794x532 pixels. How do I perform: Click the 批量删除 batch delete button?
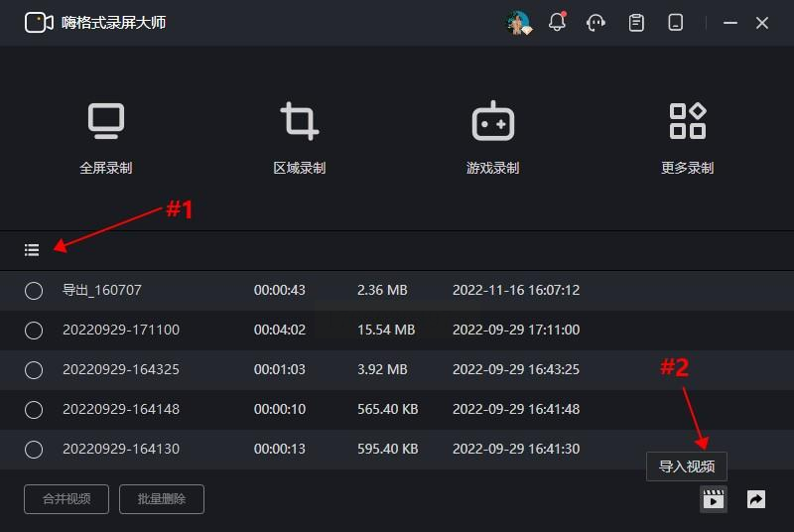tap(162, 499)
